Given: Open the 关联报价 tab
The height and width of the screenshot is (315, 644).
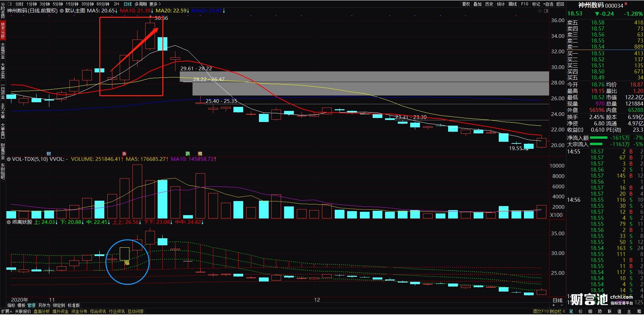Looking at the screenshot, I should (23, 312).
